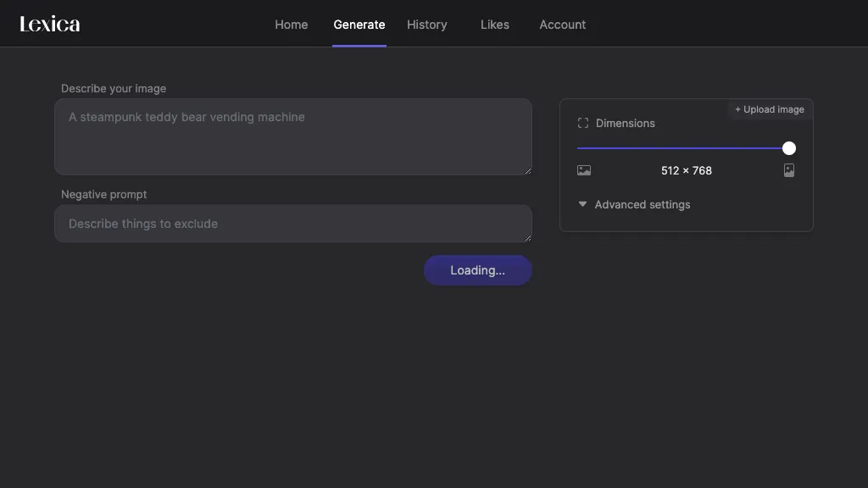Viewport: 868px width, 488px height.
Task: Switch to the Generate tab
Action: coord(359,25)
